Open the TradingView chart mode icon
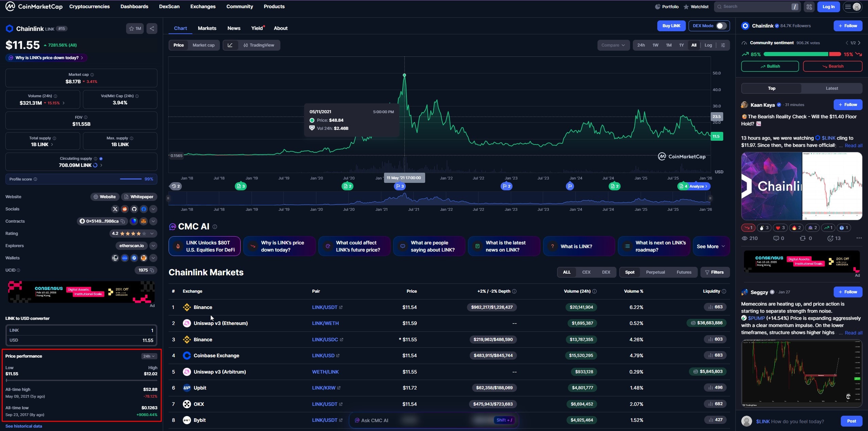 pyautogui.click(x=245, y=45)
